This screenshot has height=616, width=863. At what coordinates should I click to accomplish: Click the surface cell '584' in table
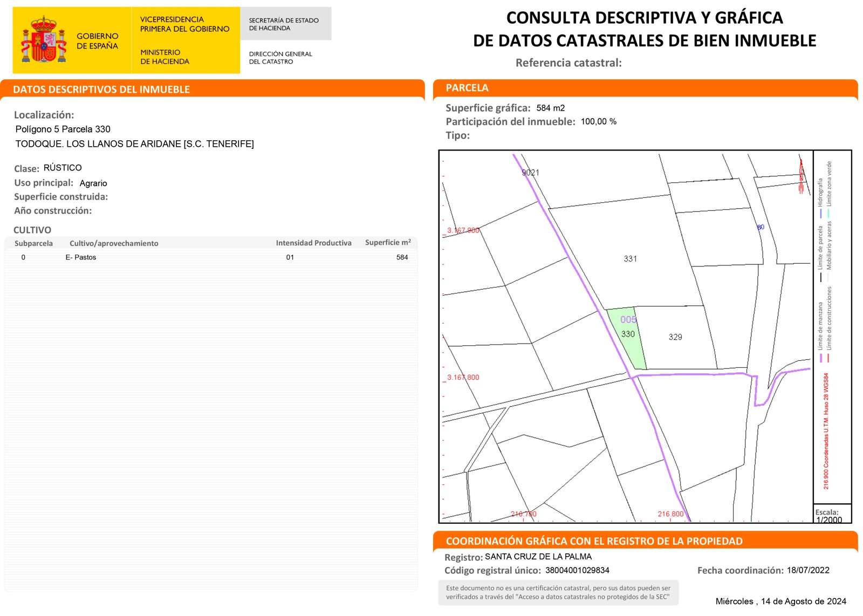click(x=402, y=257)
